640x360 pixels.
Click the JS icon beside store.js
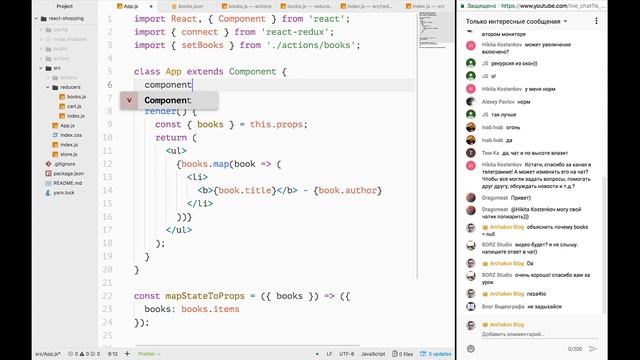click(55, 154)
